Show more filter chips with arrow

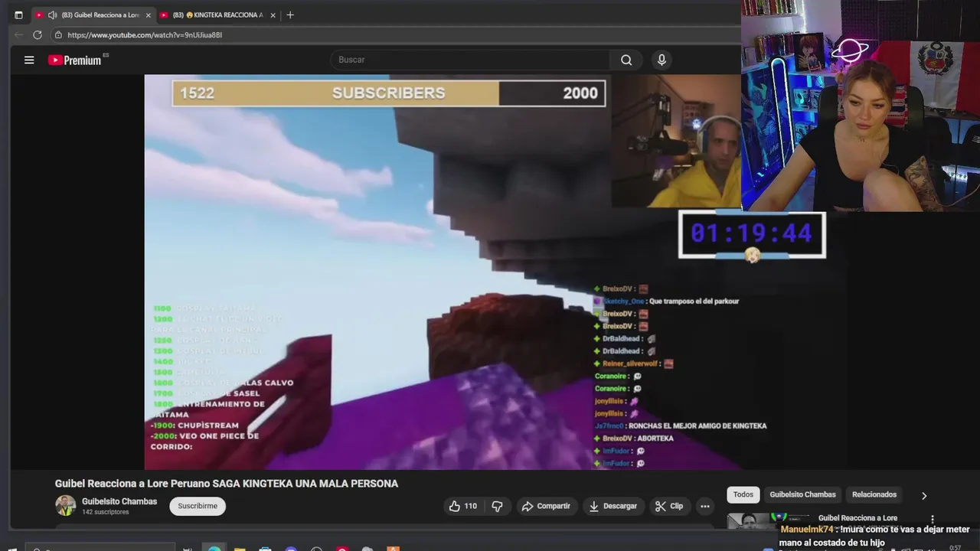click(924, 495)
